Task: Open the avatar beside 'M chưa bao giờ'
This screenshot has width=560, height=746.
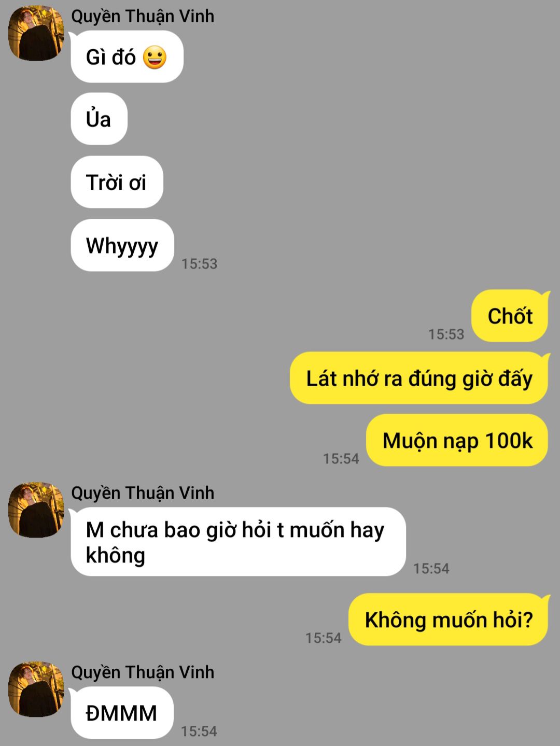Action: tap(36, 510)
